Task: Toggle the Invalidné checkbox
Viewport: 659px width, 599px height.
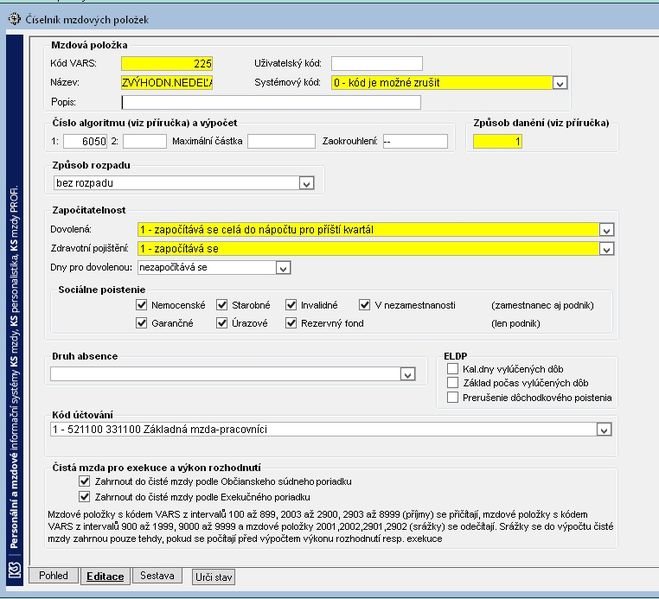Action: pos(291,305)
